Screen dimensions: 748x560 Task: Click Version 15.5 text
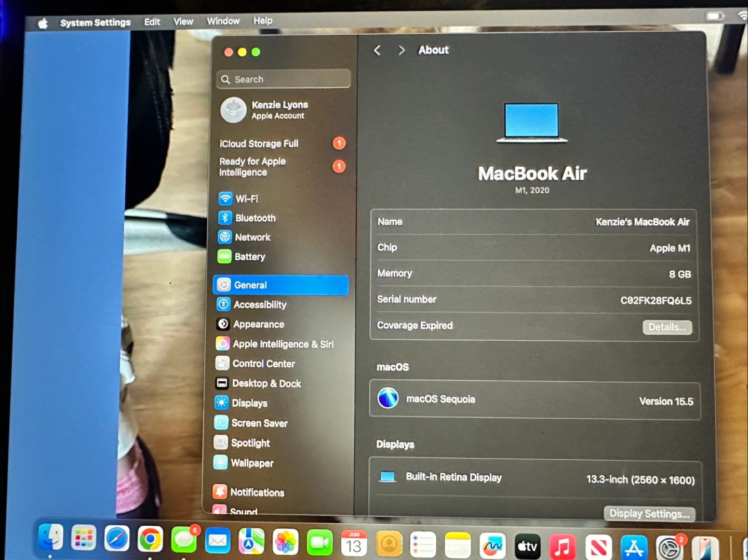pos(666,401)
